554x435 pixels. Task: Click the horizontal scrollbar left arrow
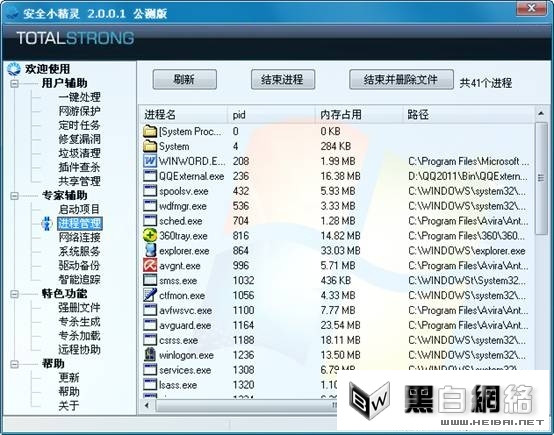pos(147,405)
